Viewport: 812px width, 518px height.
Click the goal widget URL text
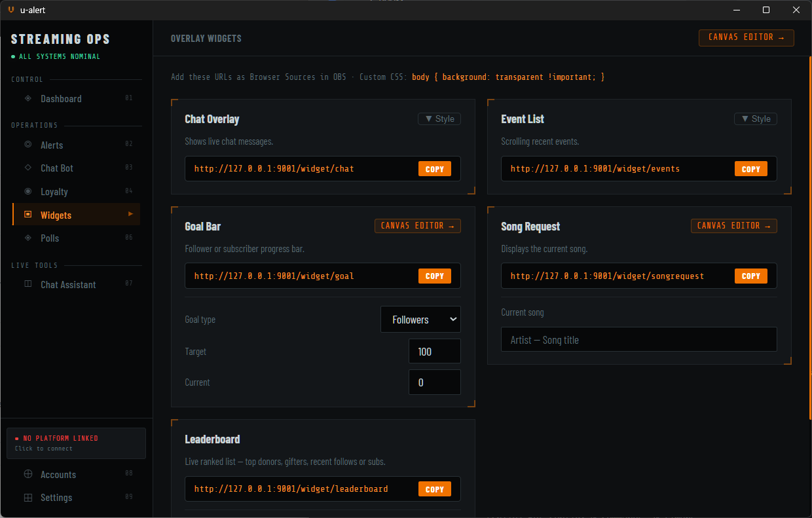274,276
